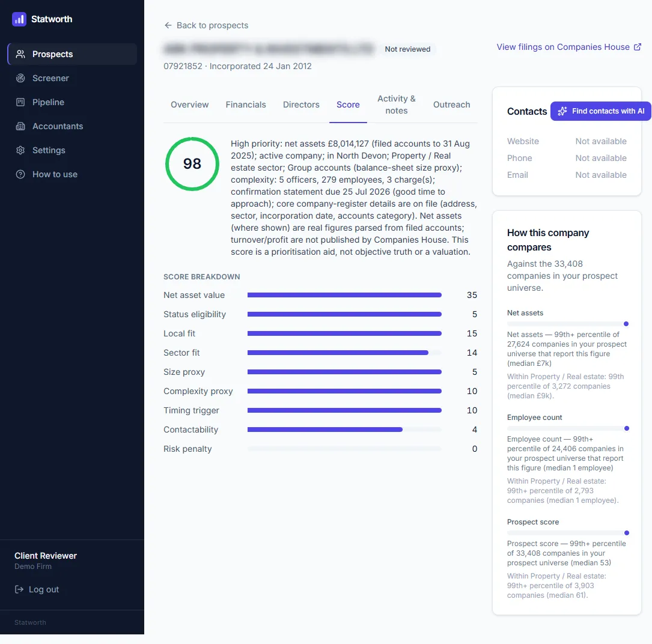The width and height of the screenshot is (652, 644).
Task: Click the Screener target icon
Action: 20,78
